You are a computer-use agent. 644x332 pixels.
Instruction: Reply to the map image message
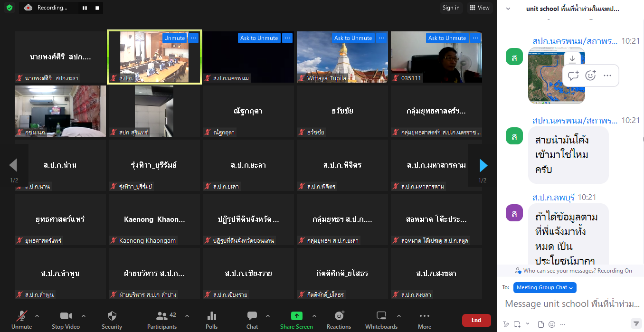coord(573,76)
